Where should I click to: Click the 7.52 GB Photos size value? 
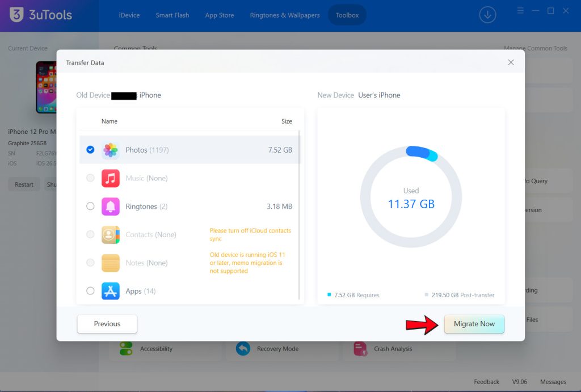(x=280, y=150)
